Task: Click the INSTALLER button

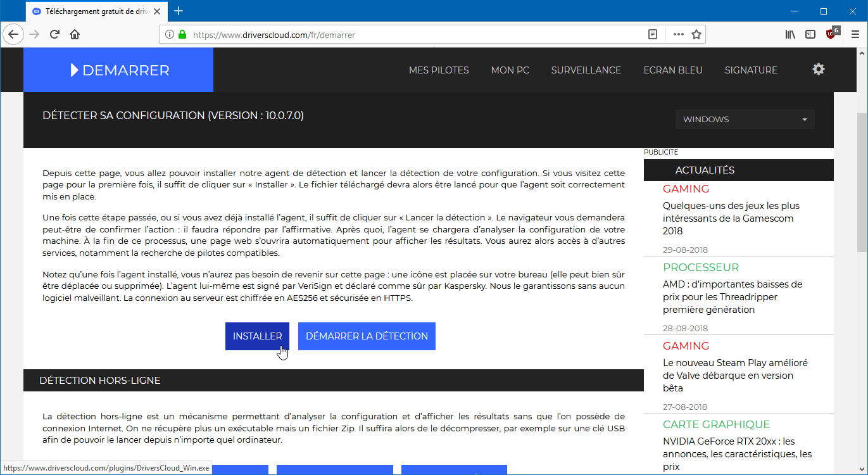Action: 257,336
